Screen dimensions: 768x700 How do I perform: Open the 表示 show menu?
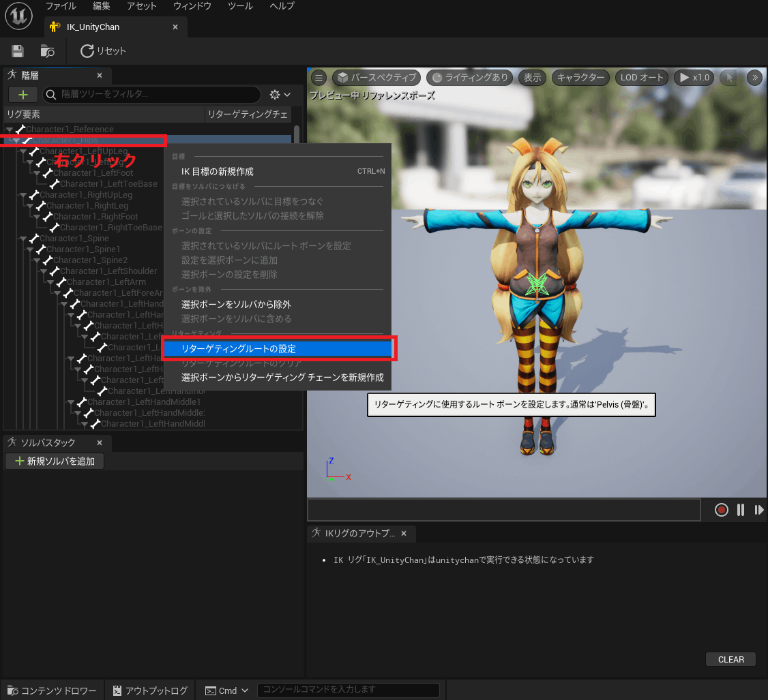point(533,77)
